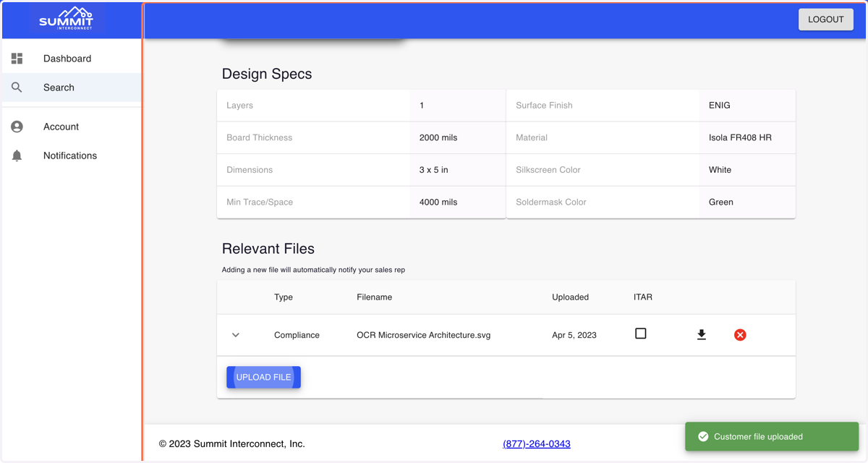Click the Isola FR408 HR material value
Viewport: 868px width, 463px height.
click(740, 137)
